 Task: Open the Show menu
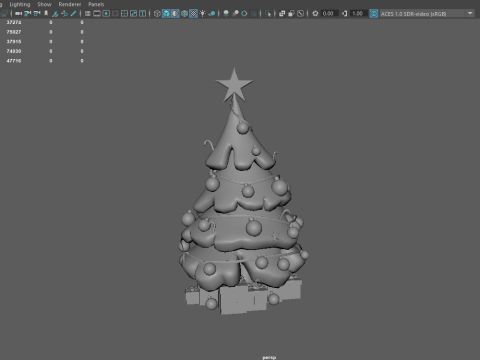pyautogui.click(x=44, y=4)
